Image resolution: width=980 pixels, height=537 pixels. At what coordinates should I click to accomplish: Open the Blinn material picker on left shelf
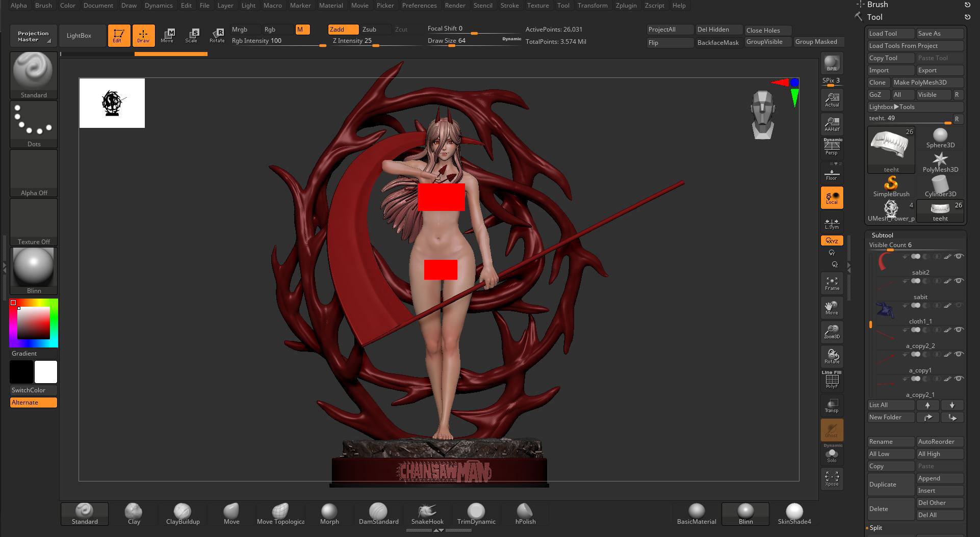[34, 271]
